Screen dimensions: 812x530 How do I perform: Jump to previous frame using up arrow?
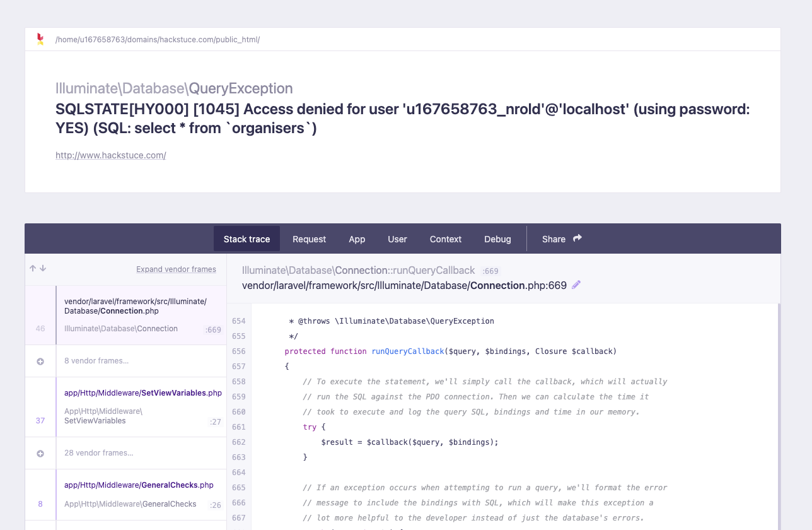32,268
